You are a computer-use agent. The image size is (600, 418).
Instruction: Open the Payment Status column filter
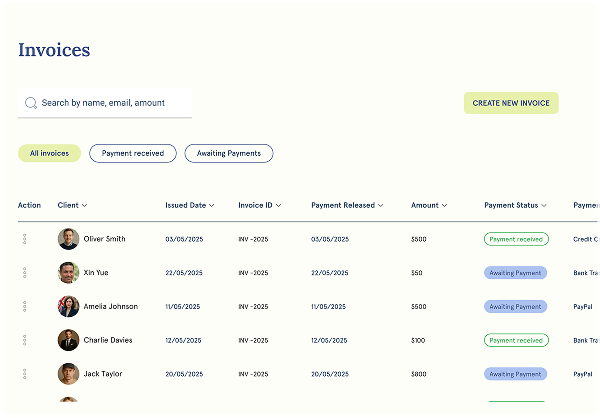click(517, 205)
